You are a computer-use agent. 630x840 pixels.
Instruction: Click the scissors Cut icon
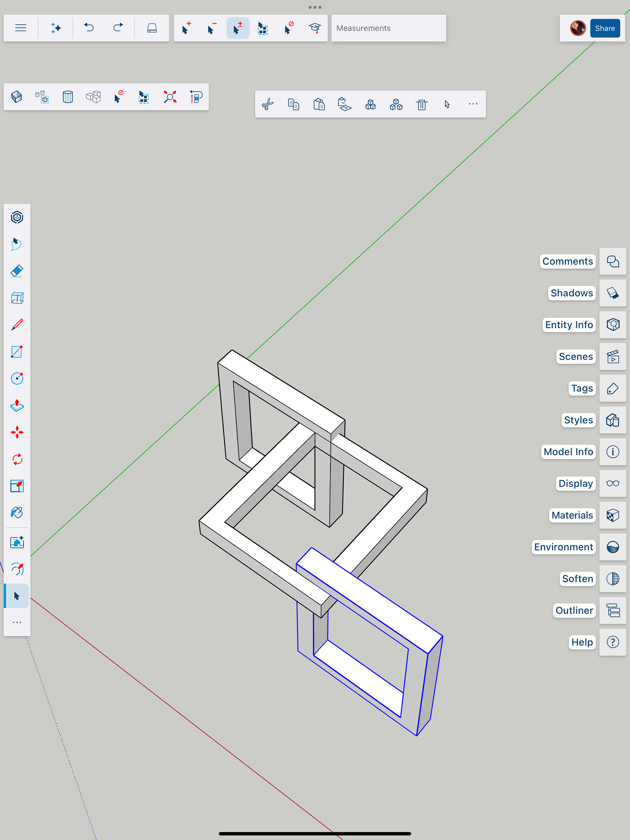268,104
